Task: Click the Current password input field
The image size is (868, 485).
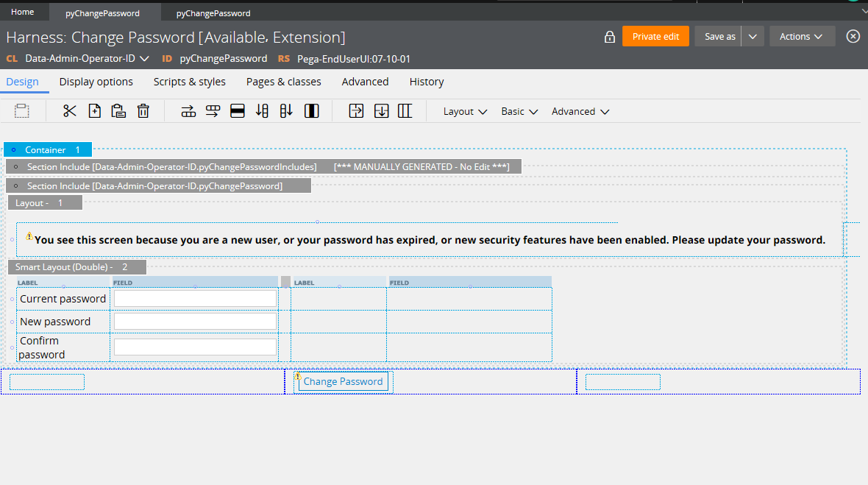Action: pyautogui.click(x=195, y=298)
